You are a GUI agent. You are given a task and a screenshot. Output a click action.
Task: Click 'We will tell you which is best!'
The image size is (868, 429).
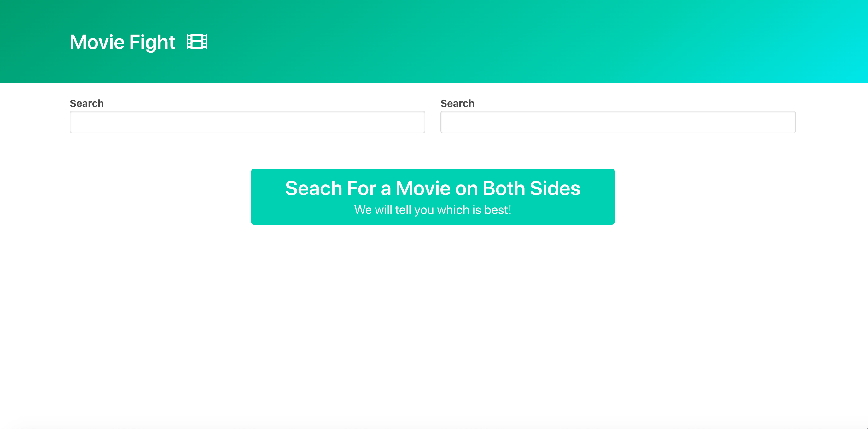point(433,210)
